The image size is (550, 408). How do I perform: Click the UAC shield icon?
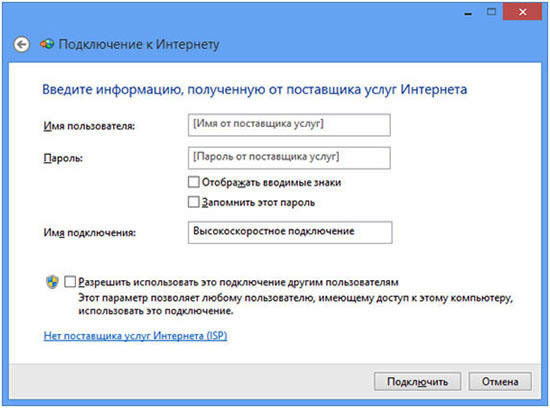(52, 282)
